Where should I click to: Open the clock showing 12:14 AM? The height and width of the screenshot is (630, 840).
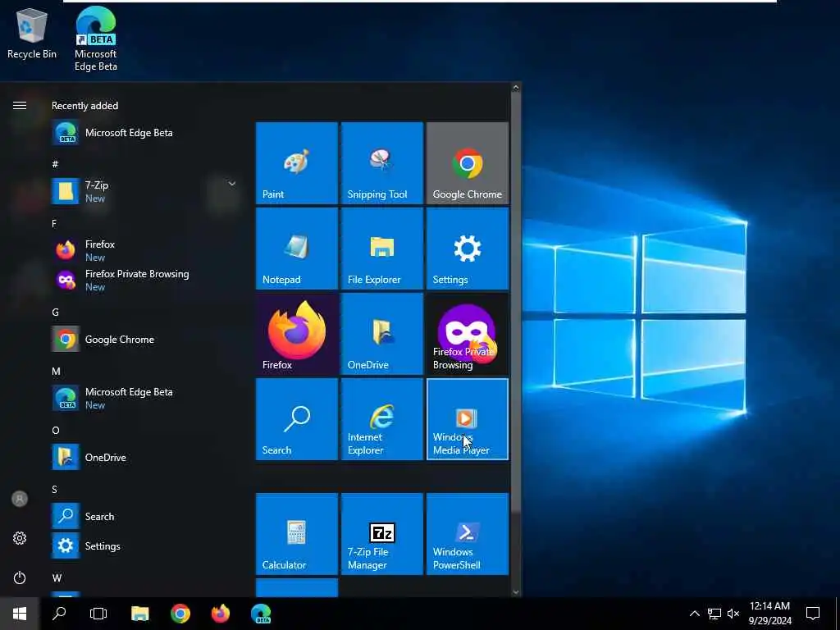tap(769, 614)
